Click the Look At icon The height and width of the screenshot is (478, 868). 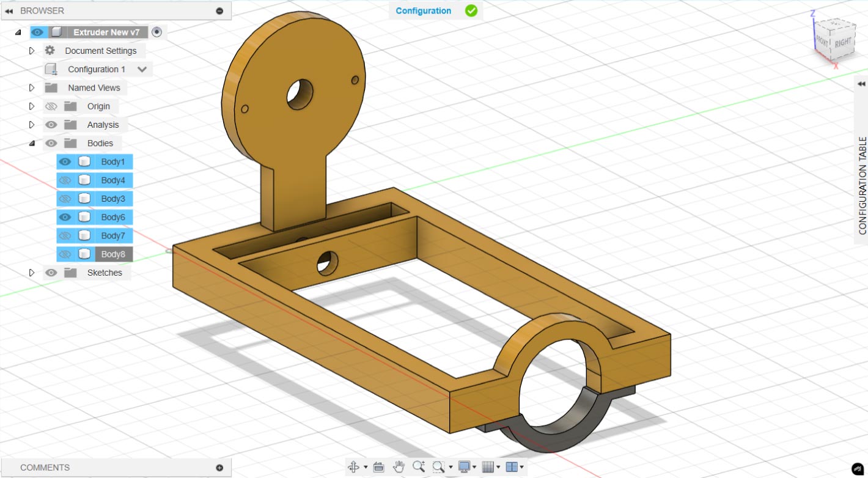coord(378,467)
